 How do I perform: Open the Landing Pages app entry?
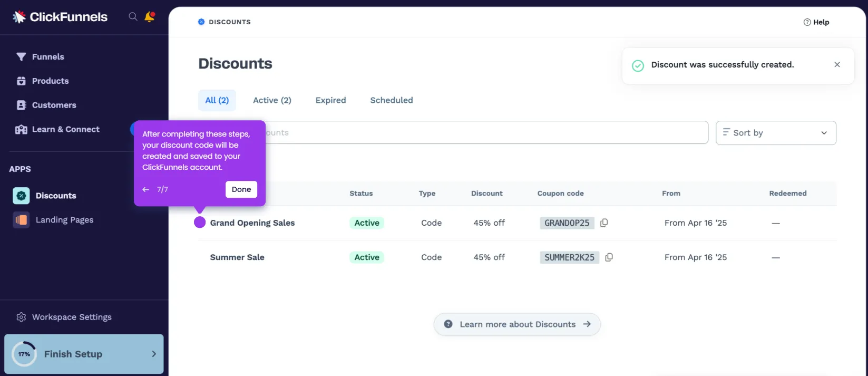point(64,220)
